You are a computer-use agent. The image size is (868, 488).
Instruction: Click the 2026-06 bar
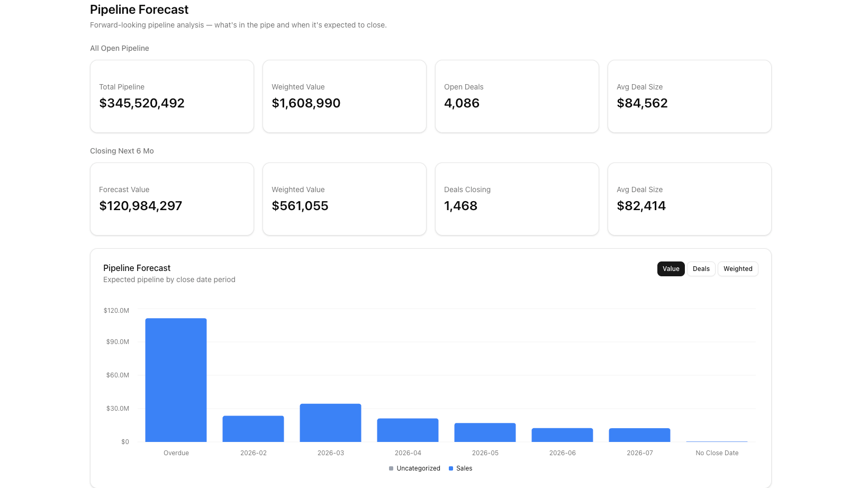[562, 435]
